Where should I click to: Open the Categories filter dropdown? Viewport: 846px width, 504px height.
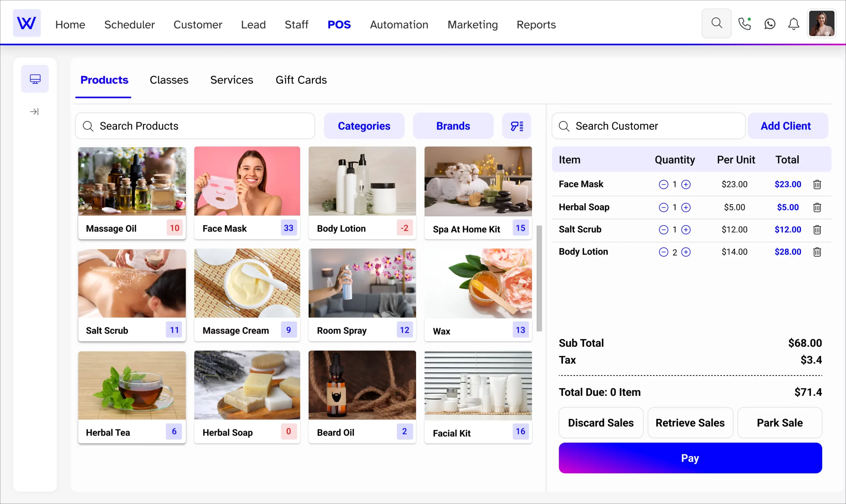click(x=364, y=126)
